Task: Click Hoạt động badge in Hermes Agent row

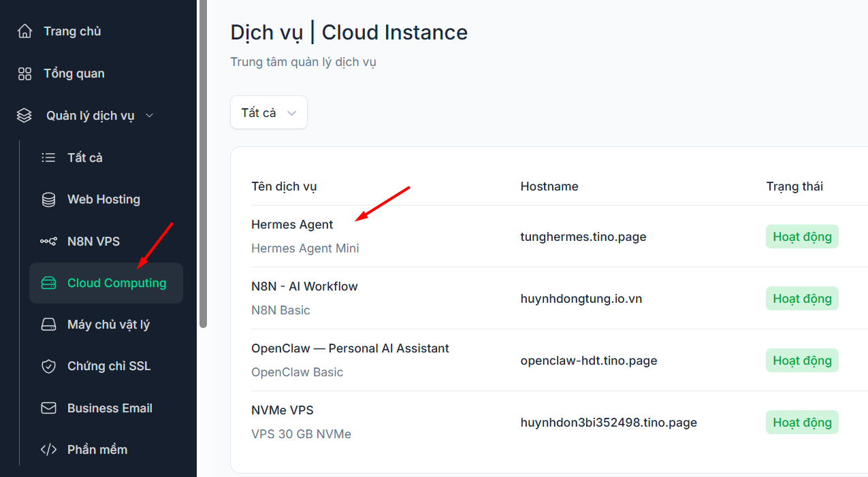Action: 802,237
